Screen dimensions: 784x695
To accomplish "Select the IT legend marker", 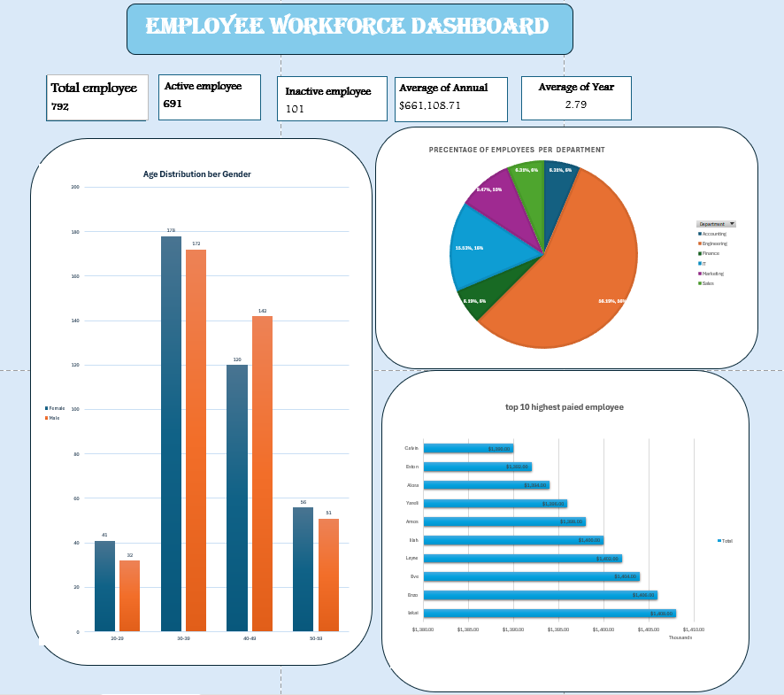I will point(699,264).
